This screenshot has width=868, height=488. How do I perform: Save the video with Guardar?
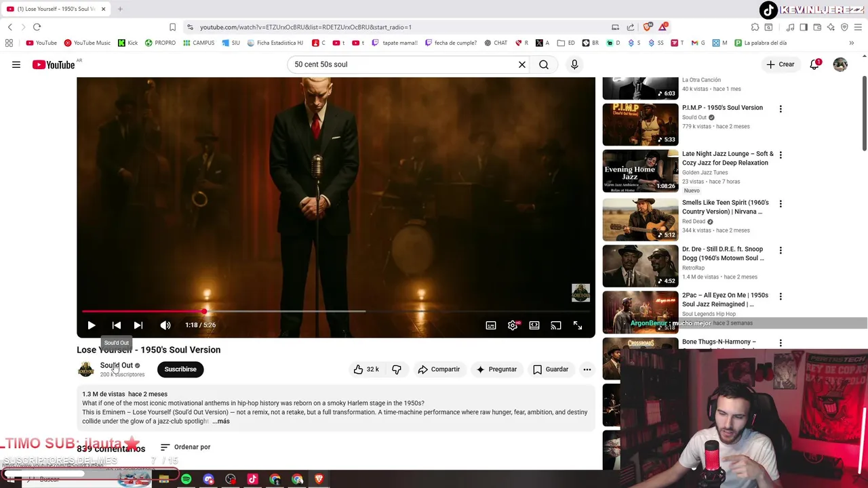[550, 369]
